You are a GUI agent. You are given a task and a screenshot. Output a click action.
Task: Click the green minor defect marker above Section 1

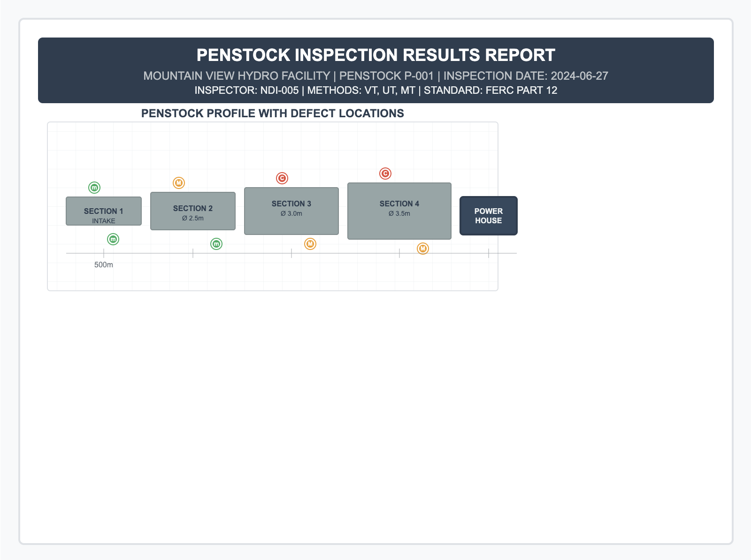click(94, 188)
